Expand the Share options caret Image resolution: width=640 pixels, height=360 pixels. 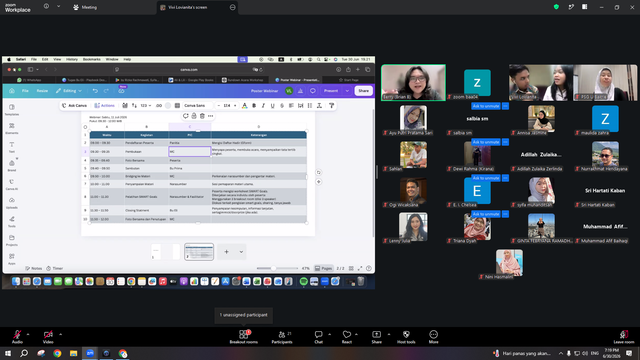(389, 334)
